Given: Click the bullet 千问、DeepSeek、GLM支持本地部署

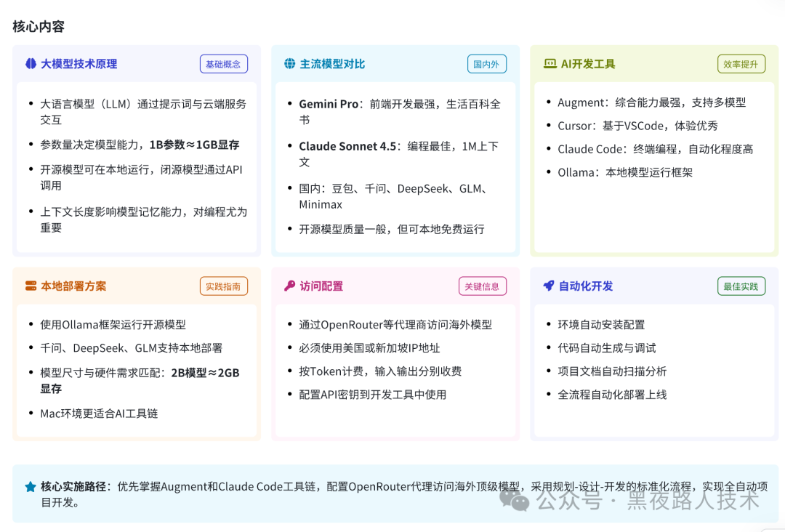Looking at the screenshot, I should coord(131,348).
